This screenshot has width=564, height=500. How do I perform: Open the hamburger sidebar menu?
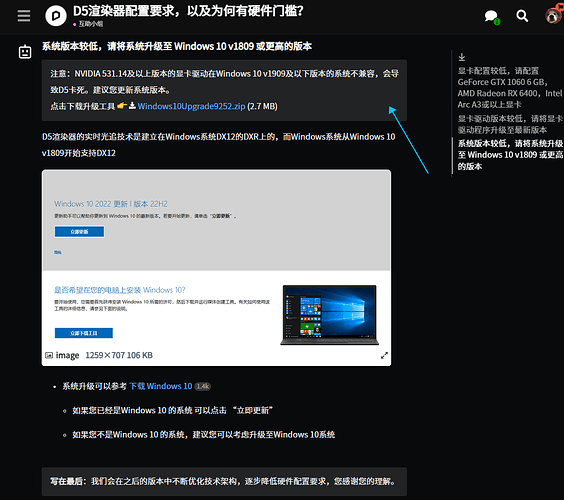coord(24,16)
